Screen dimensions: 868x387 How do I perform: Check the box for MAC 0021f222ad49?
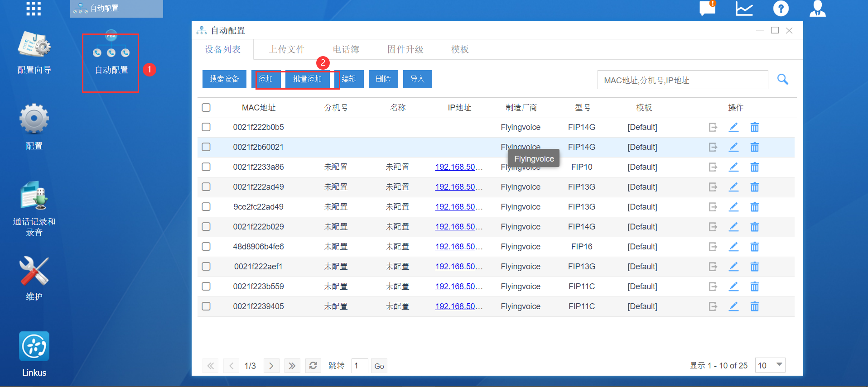(x=206, y=187)
